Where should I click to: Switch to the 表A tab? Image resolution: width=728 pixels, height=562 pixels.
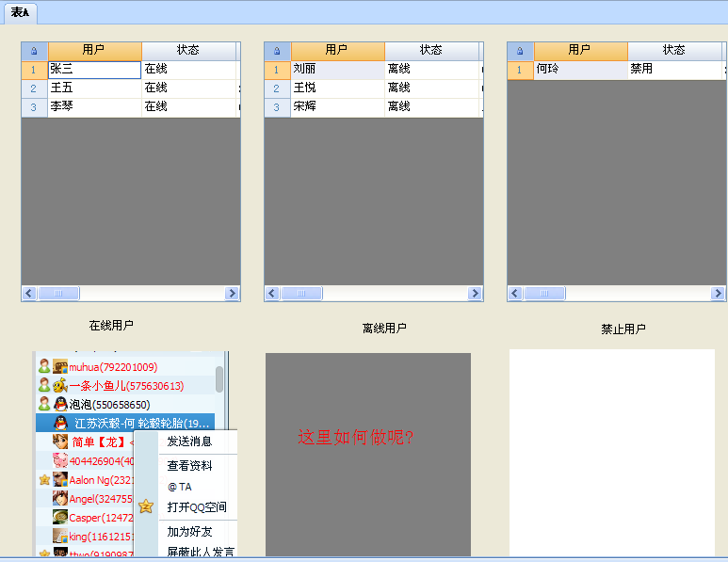[20, 12]
